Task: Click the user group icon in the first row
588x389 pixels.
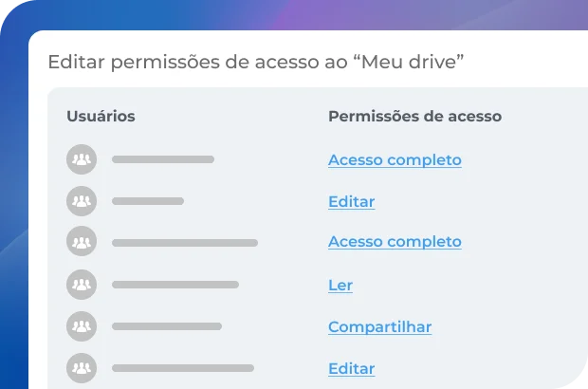Action: (x=82, y=159)
